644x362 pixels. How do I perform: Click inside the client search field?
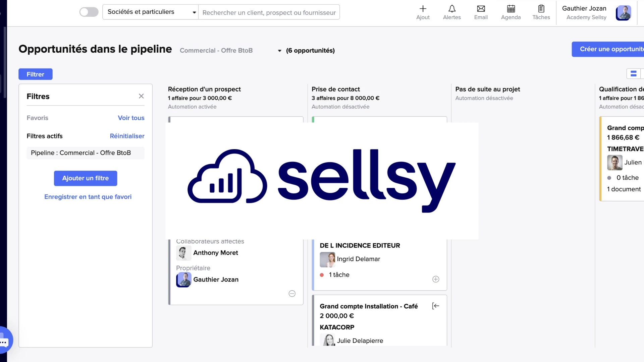pyautogui.click(x=268, y=12)
